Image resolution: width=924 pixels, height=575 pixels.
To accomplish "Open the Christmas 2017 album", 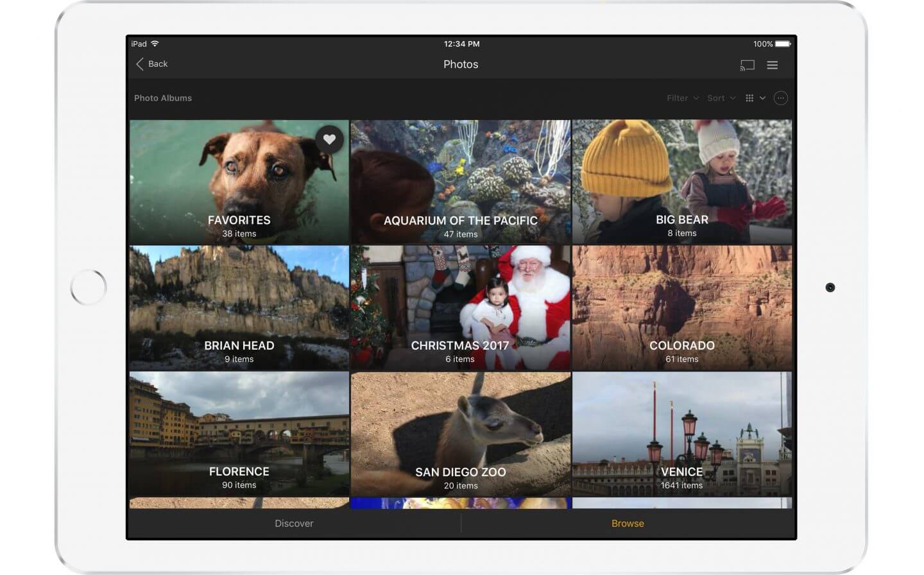I will pyautogui.click(x=461, y=307).
